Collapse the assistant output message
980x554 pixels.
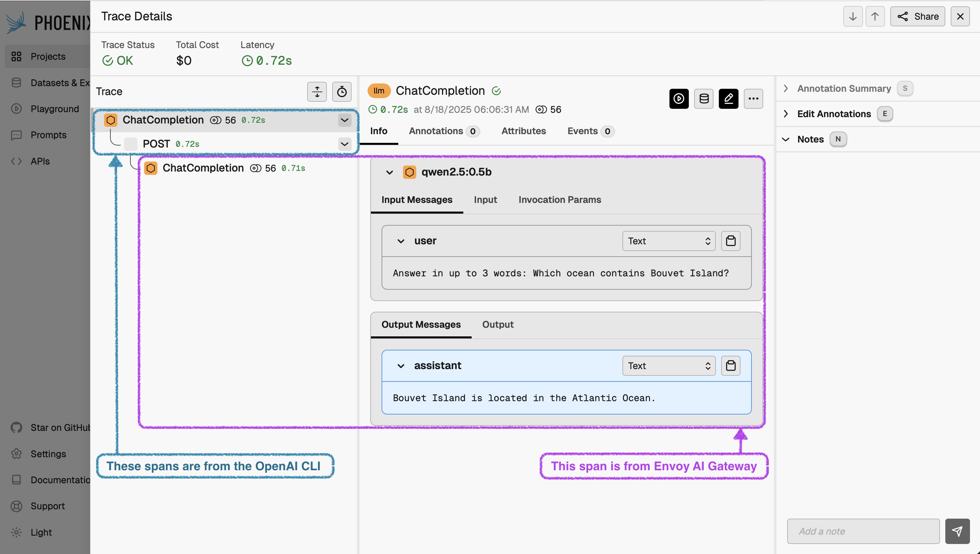coord(401,365)
